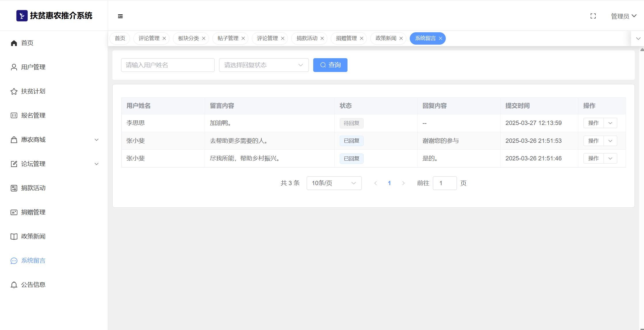Switch to the 捐赠管理 tab
Screen dimensions: 644x330
tap(346, 38)
